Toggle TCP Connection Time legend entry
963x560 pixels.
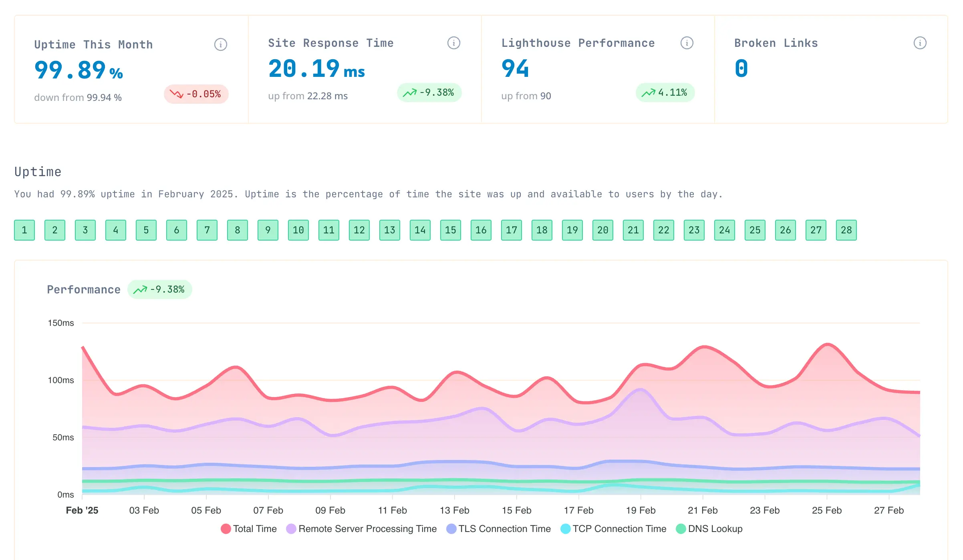[x=613, y=529]
